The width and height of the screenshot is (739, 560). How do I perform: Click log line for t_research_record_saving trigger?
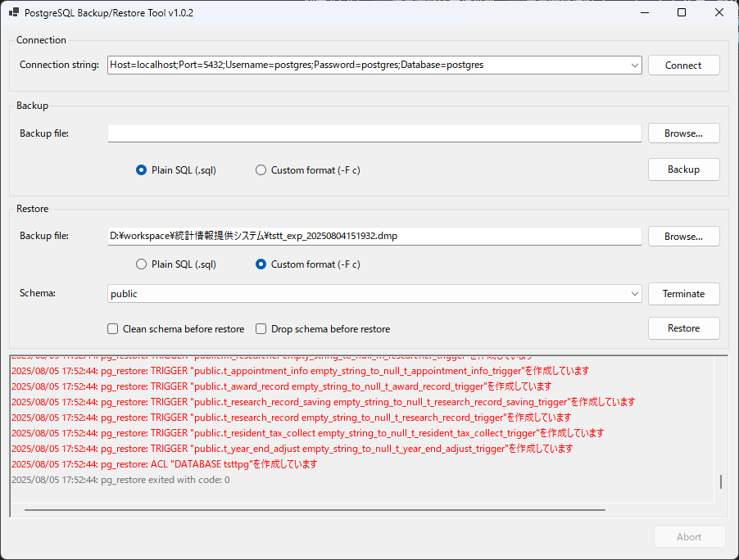coord(323,402)
